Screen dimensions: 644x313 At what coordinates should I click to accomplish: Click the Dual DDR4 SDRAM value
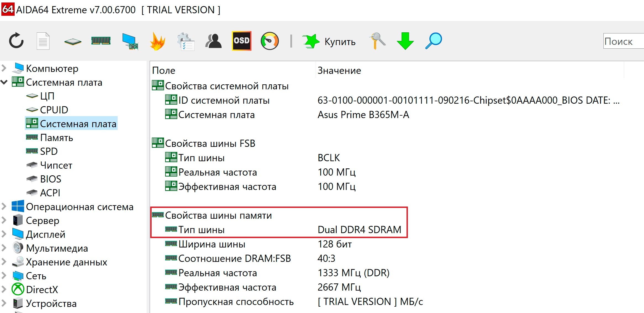click(x=359, y=229)
